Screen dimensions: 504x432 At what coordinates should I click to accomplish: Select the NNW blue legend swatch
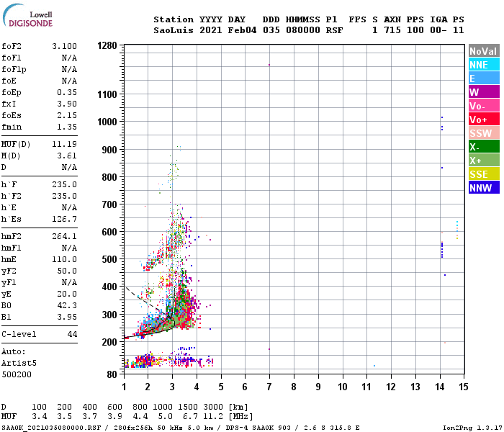click(484, 188)
